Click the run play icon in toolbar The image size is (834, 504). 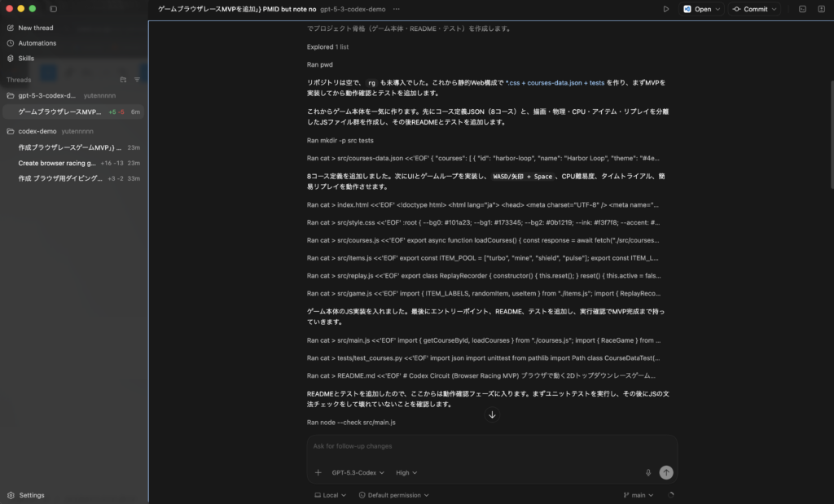tap(665, 9)
